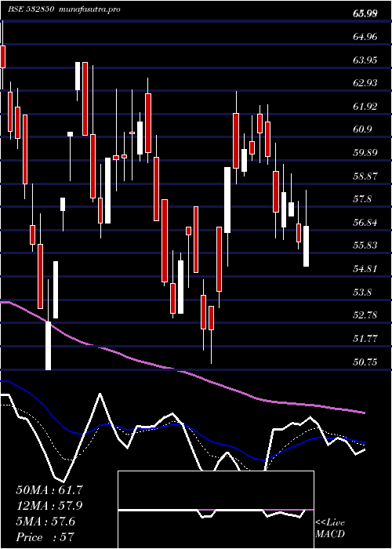392x549 pixels.
Task: Click the Price : 57 readout
Action: coord(45,536)
